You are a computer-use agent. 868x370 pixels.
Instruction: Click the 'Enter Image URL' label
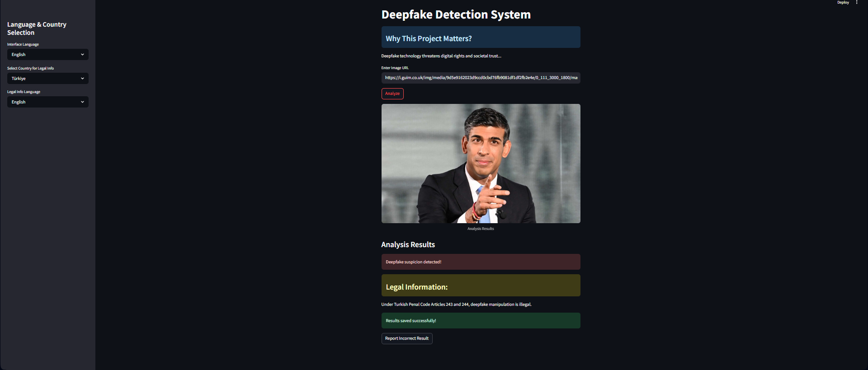[x=395, y=68]
